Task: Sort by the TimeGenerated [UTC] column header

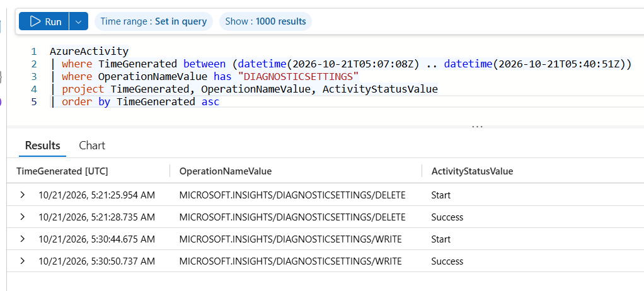Action: click(62, 171)
